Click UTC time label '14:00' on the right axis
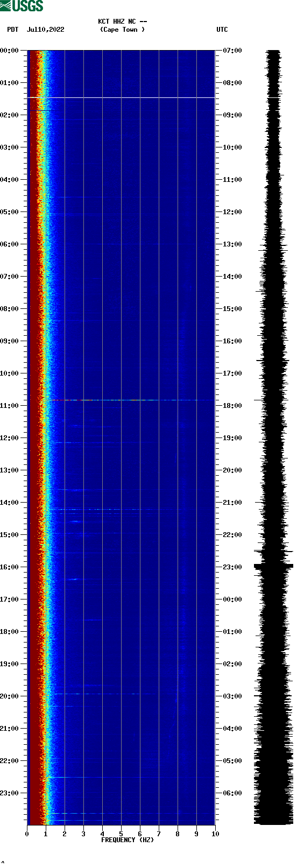Screen dimensions: 297x868 coord(232,277)
